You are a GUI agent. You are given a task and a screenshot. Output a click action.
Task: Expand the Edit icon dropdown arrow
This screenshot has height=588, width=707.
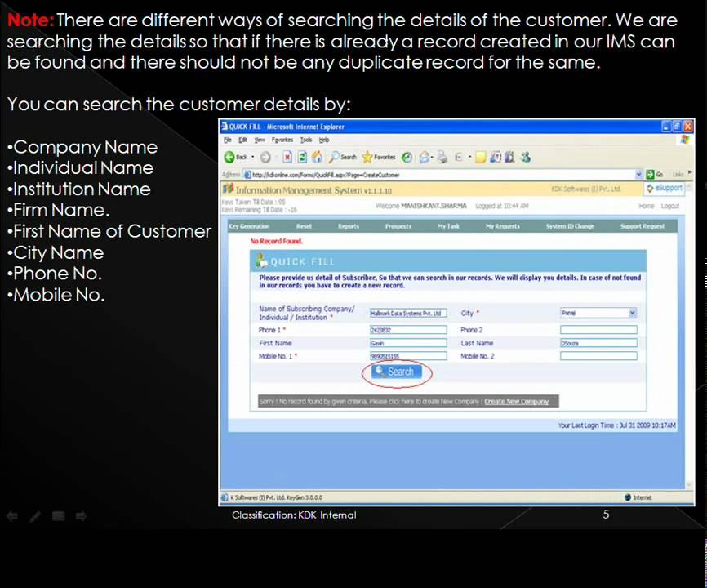click(x=469, y=157)
